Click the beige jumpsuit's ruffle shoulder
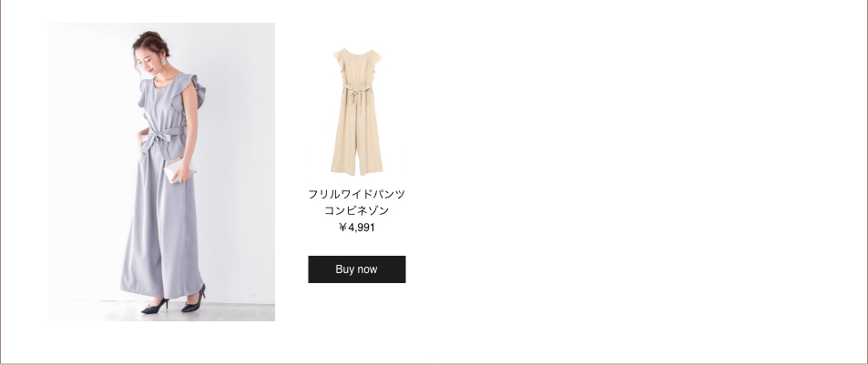Screen dimensions: 868x365 click(x=376, y=58)
